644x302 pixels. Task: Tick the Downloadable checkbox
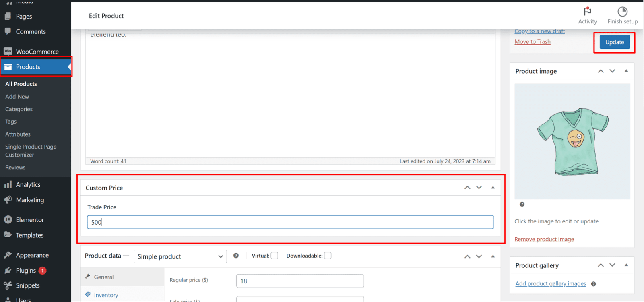[328, 256]
